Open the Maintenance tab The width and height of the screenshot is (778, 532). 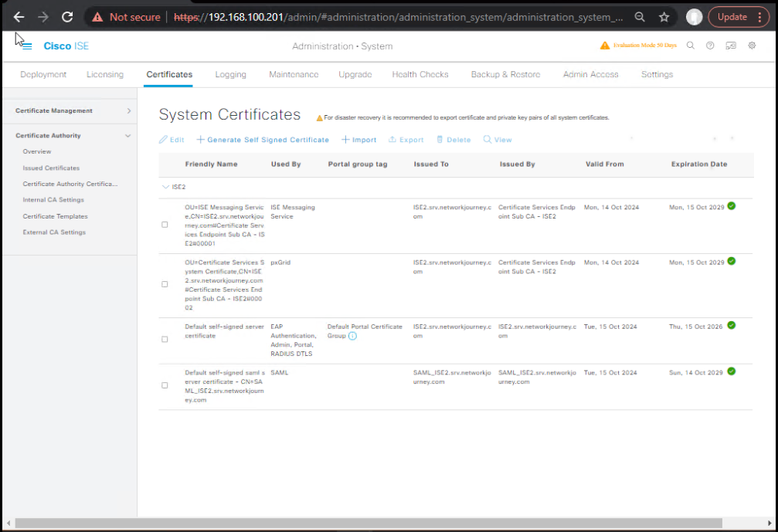point(294,74)
